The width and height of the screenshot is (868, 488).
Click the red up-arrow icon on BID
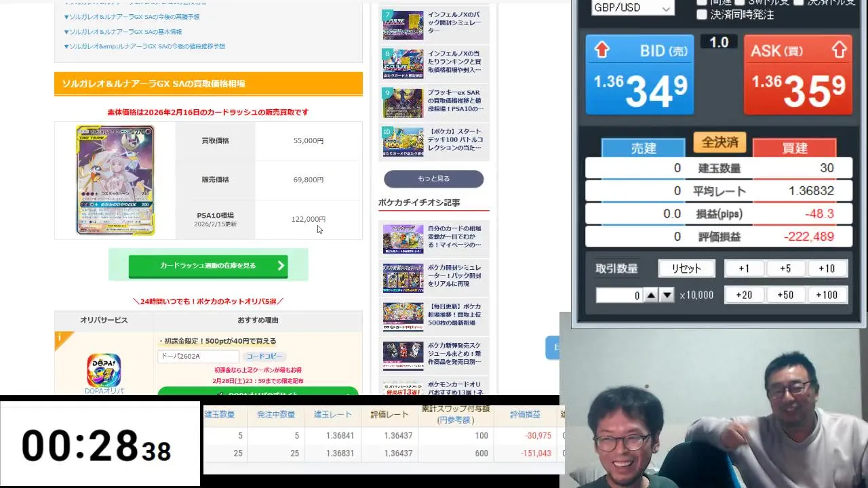pyautogui.click(x=602, y=50)
